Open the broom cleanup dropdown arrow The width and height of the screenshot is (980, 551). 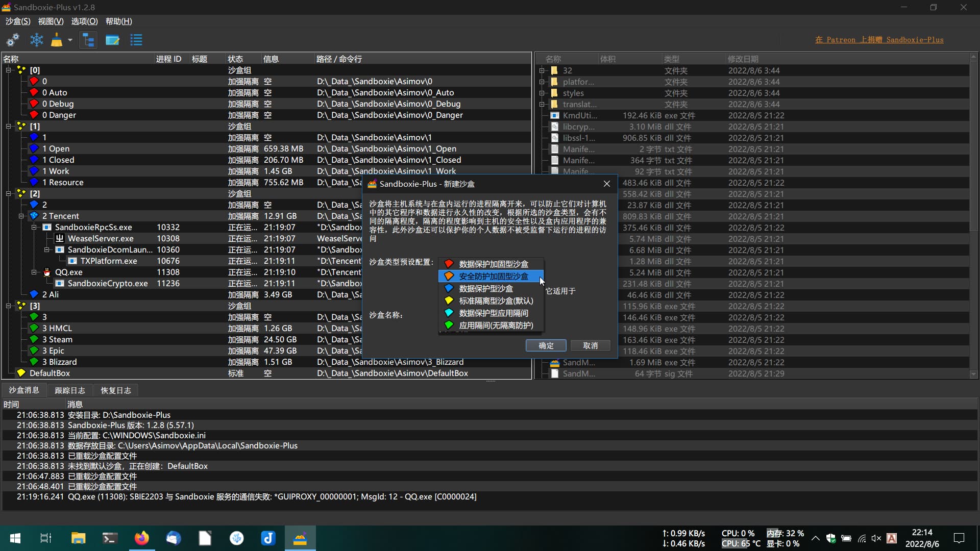(x=70, y=40)
